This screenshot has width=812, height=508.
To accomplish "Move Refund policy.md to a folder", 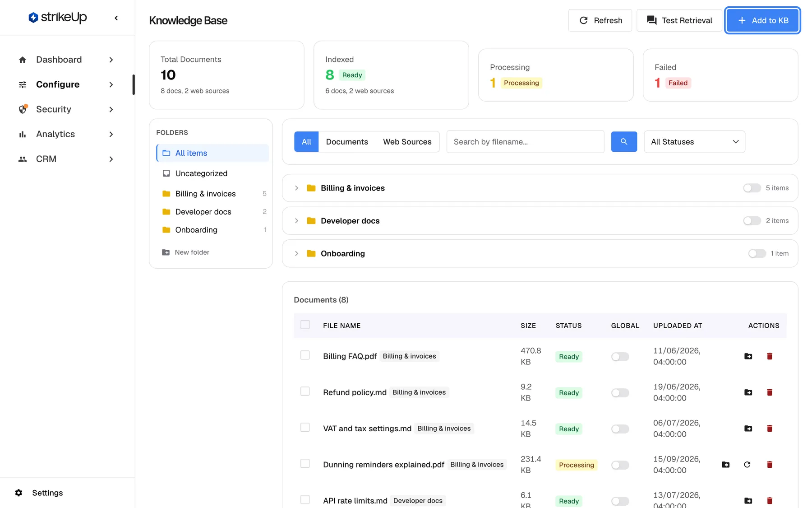I will pyautogui.click(x=748, y=392).
